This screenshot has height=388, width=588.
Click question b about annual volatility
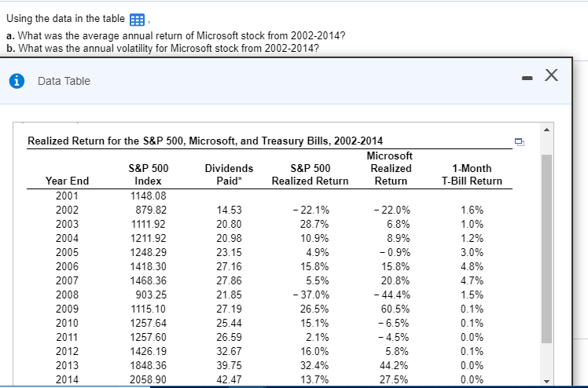tap(163, 49)
